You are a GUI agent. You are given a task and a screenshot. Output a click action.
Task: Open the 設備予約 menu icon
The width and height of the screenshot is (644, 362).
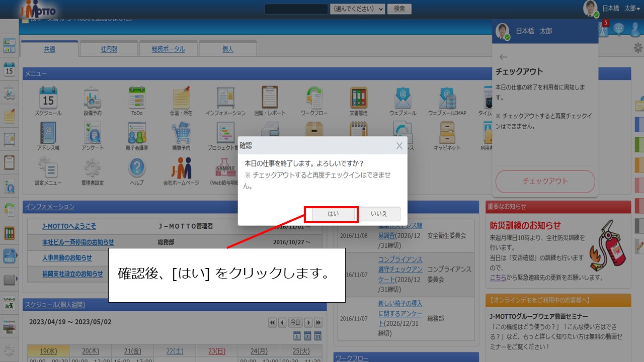pyautogui.click(x=92, y=97)
